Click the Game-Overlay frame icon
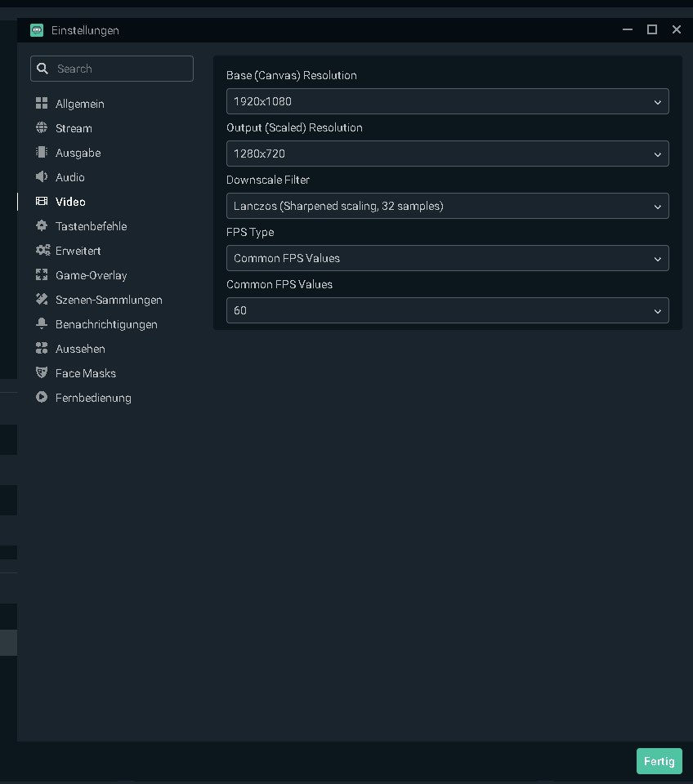The height and width of the screenshot is (784, 693). tap(42, 275)
